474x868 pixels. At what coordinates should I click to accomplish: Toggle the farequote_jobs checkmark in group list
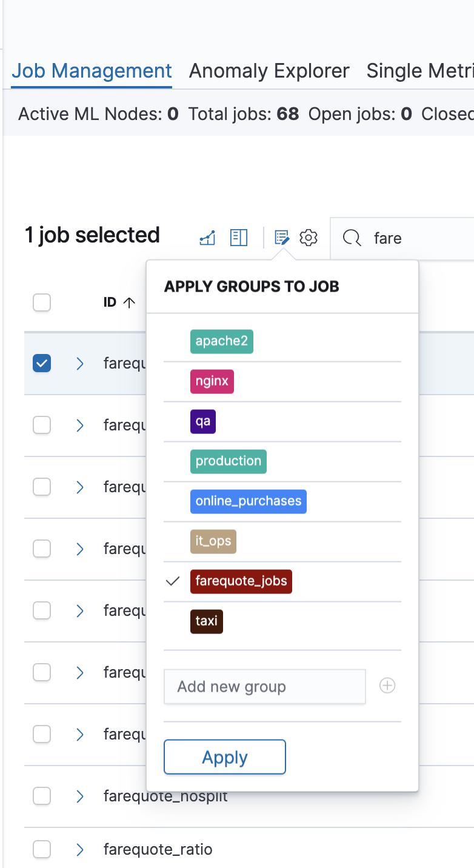(173, 581)
